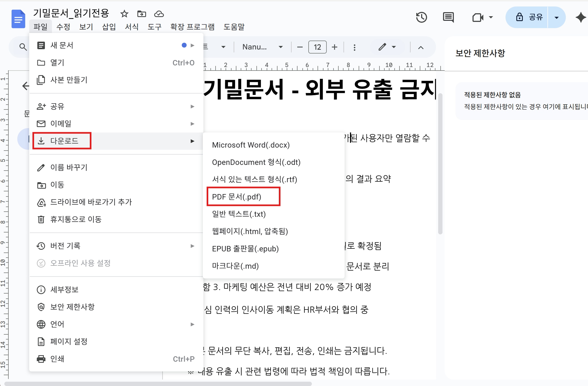Viewport: 588px width, 386px height.
Task: Choose 이동 from the file menu
Action: click(x=116, y=185)
